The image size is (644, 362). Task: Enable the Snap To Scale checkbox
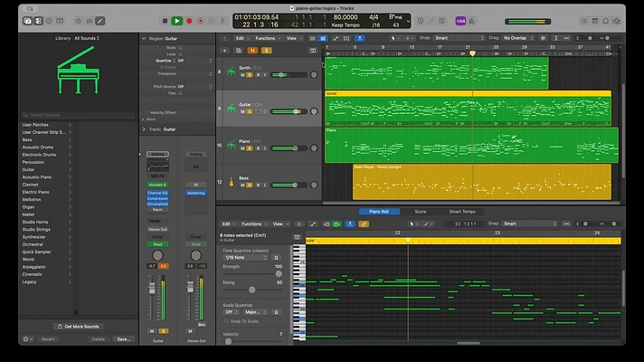tap(226, 321)
